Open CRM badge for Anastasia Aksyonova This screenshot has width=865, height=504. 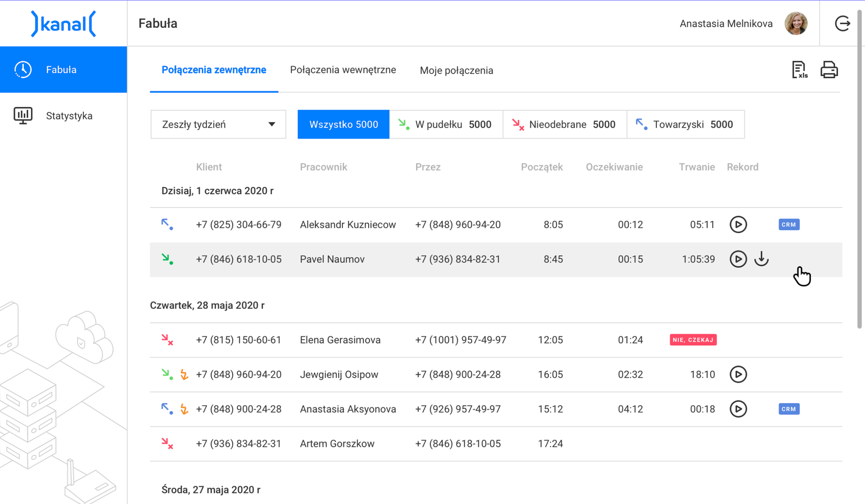point(789,409)
